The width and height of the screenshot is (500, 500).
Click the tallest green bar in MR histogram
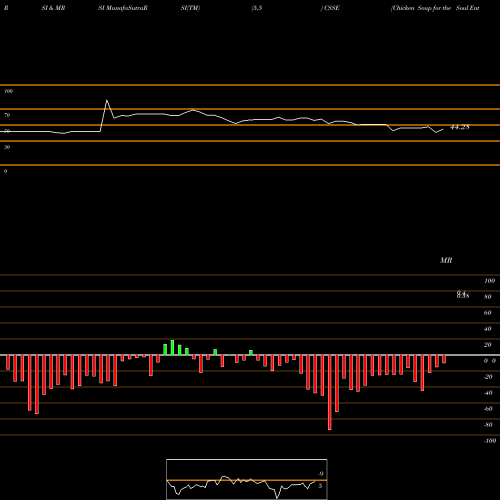pyautogui.click(x=172, y=348)
